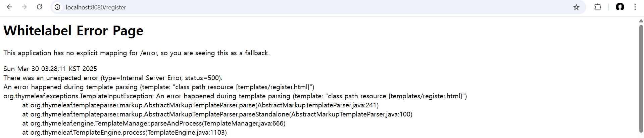Bookmark this page with the star
Viewport: 644px width, 138px height.
click(x=576, y=7)
